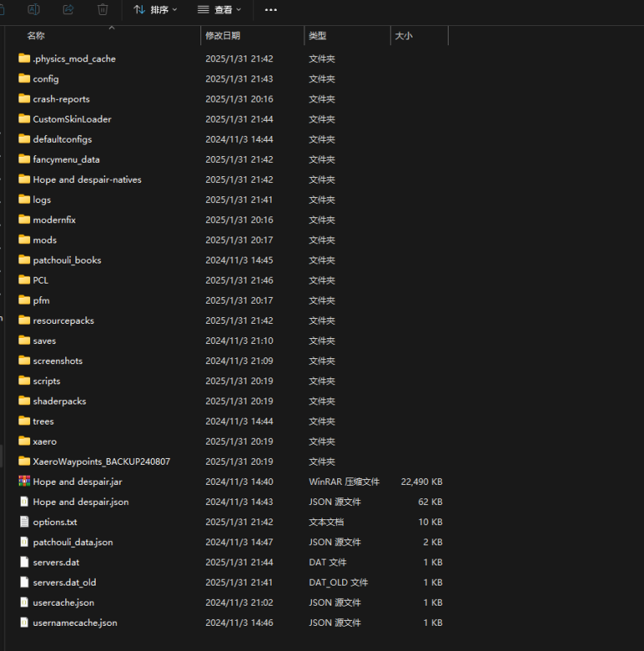
Task: Open the three-dot more options menu
Action: coord(270,10)
